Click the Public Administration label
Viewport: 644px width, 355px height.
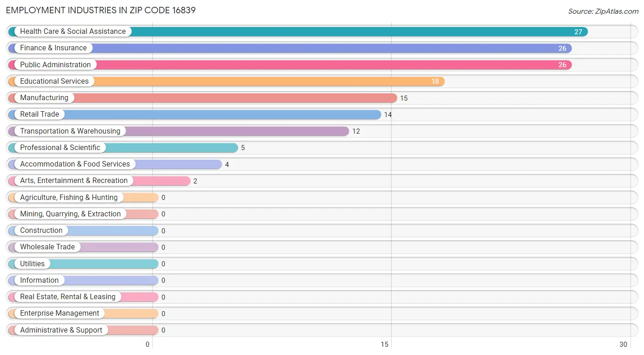pyautogui.click(x=55, y=65)
